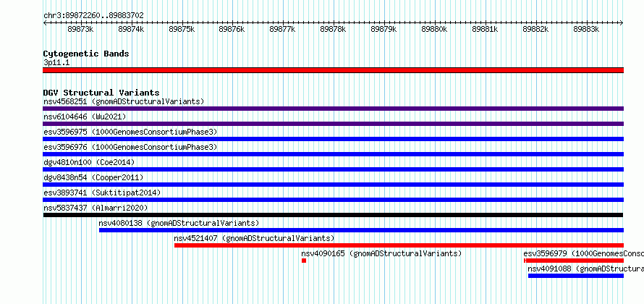Click the blue dgv4810n100 variant bar
Viewport: 644px width, 304px height.
[333, 169]
